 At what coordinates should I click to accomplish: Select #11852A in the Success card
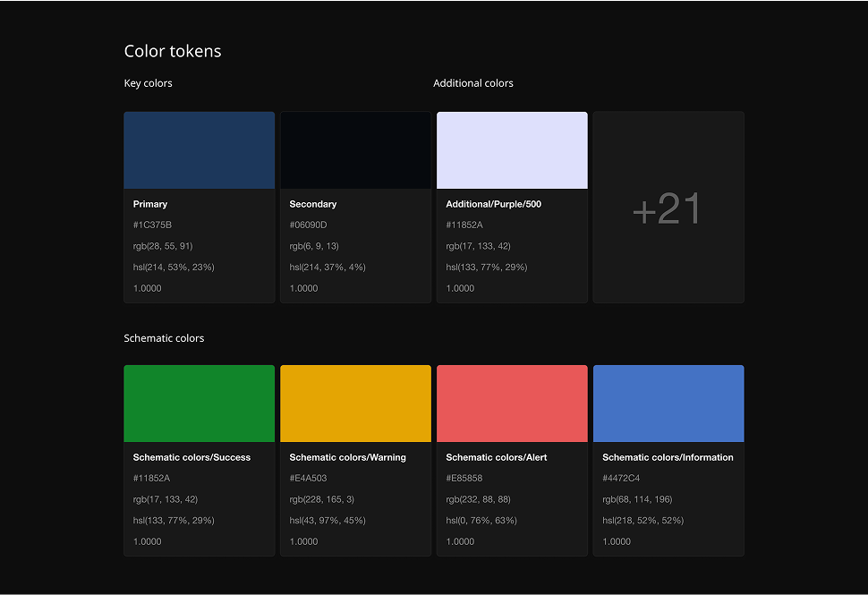click(152, 478)
